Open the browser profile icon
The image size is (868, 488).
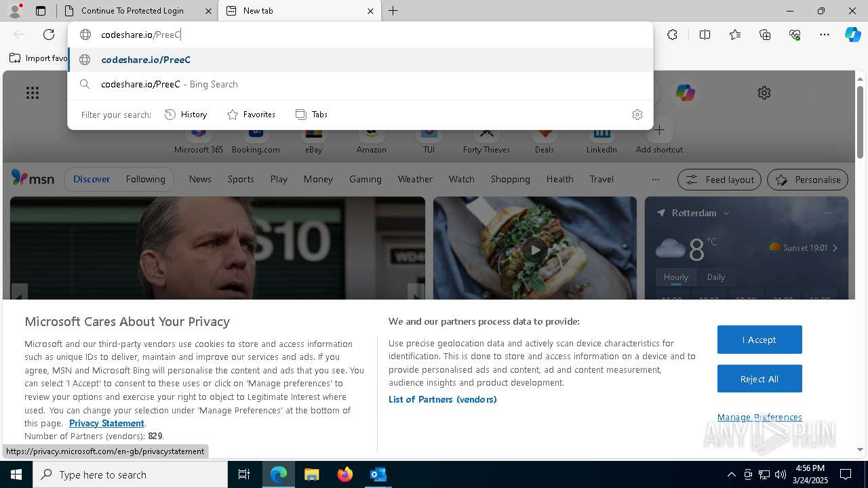click(15, 11)
